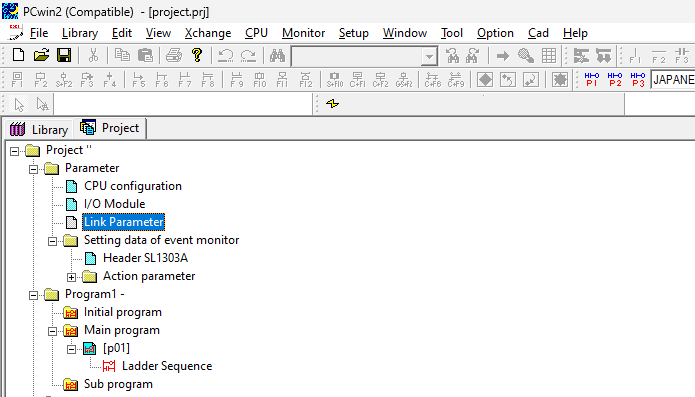This screenshot has height=397, width=695.
Task: Click the F9 ladder line icon
Action: click(x=237, y=80)
